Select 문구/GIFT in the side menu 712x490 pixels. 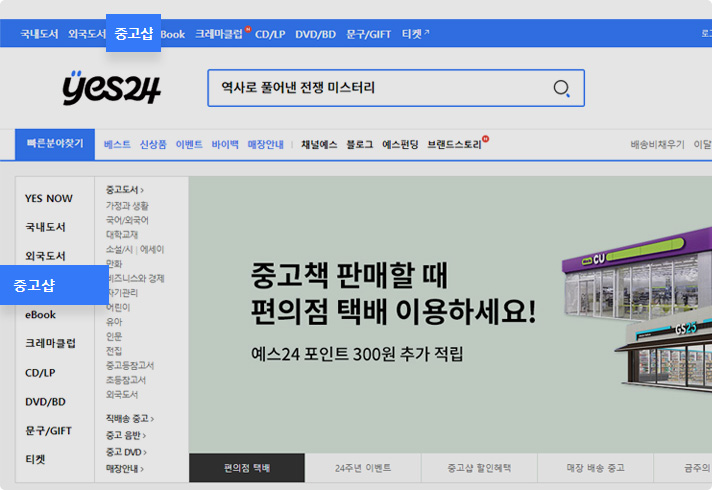pos(49,431)
